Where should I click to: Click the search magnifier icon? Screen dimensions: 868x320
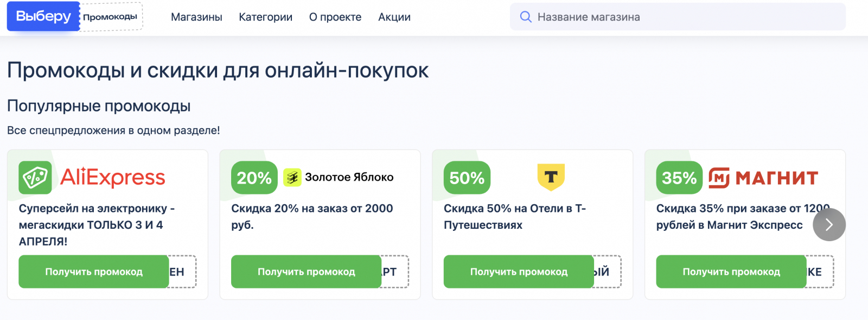pos(525,17)
